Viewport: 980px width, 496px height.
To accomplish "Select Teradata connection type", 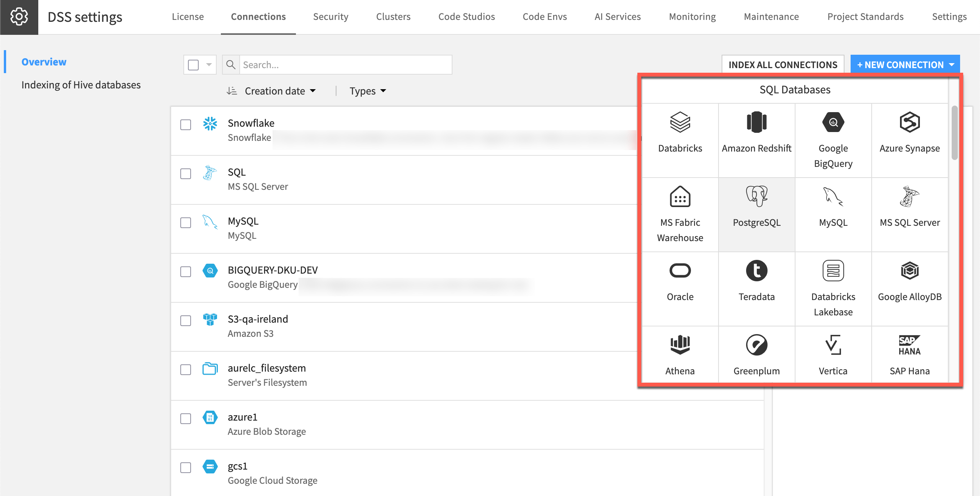I will (756, 289).
